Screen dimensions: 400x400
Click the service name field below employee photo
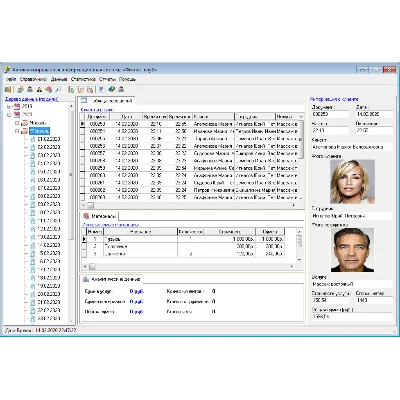(x=352, y=284)
